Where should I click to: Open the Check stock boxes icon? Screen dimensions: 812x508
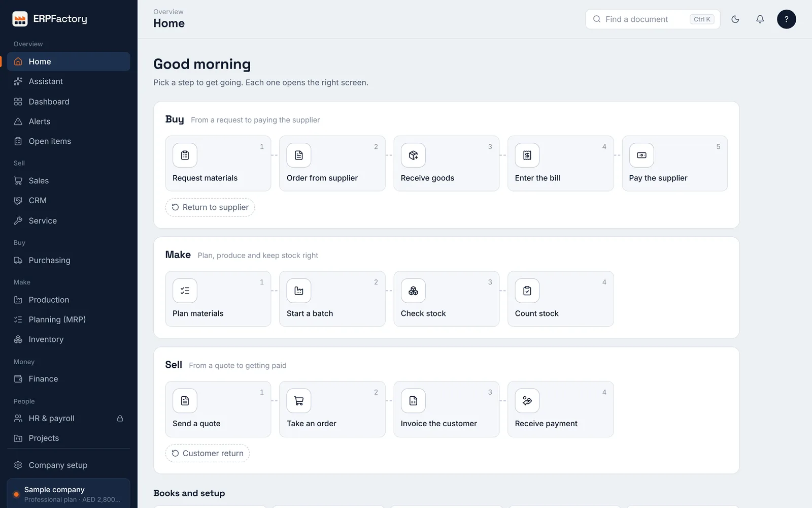pyautogui.click(x=413, y=291)
